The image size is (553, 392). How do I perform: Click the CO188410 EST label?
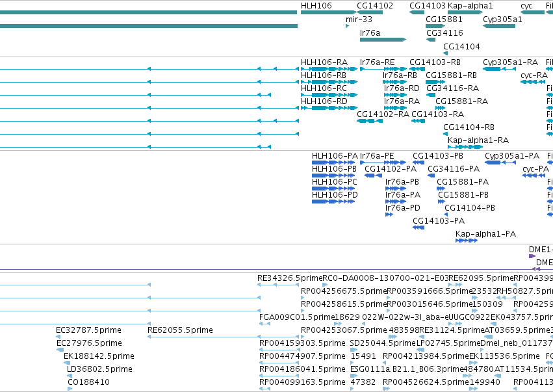coord(88,382)
